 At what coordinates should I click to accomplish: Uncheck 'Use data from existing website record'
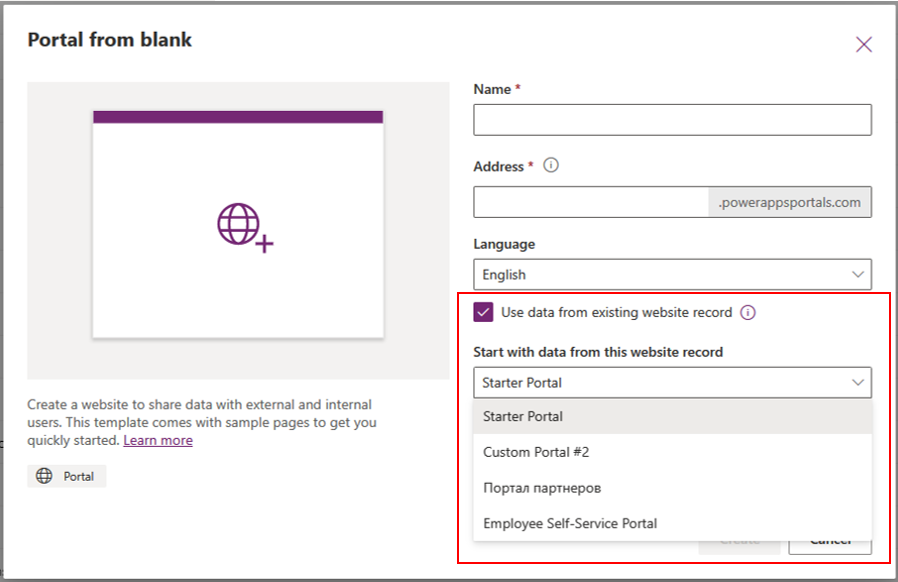tap(482, 312)
